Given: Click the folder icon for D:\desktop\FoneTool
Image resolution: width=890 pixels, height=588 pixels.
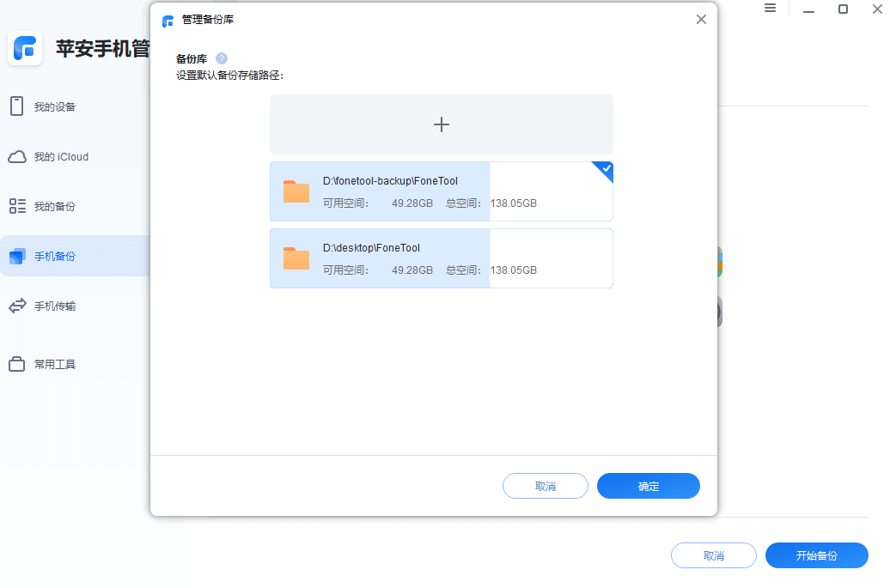Looking at the screenshot, I should [296, 258].
